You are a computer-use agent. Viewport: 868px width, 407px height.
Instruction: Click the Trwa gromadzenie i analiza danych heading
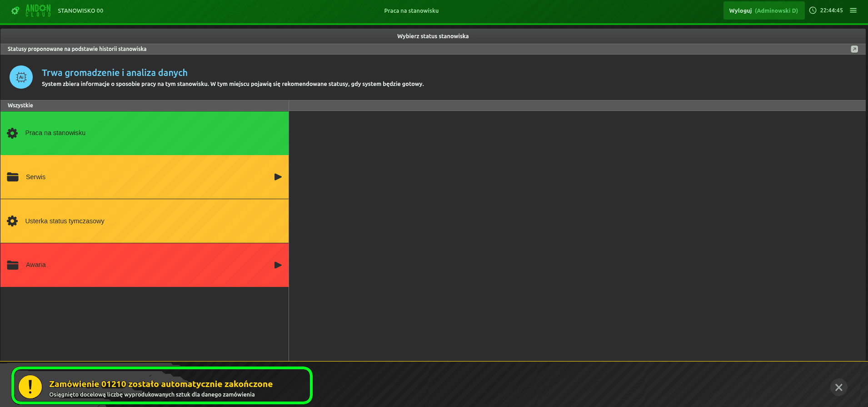click(115, 73)
